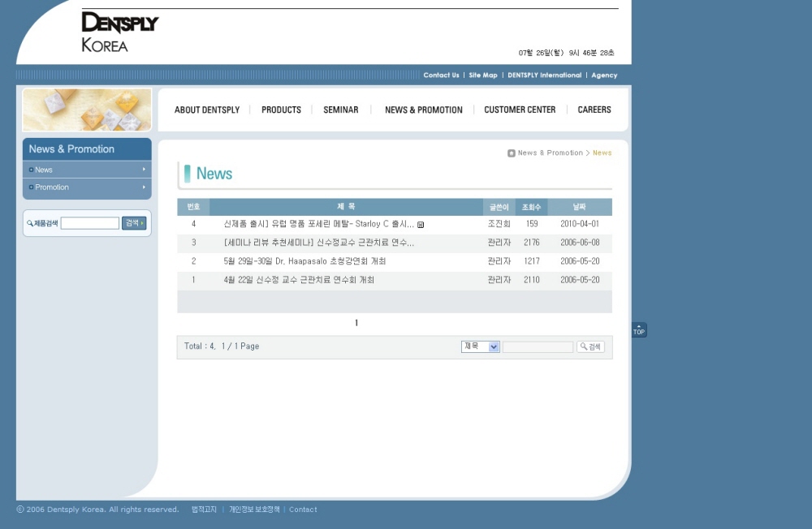This screenshot has width=812, height=529.
Task: Open ABOUT DENTSPLY menu
Action: (207, 110)
